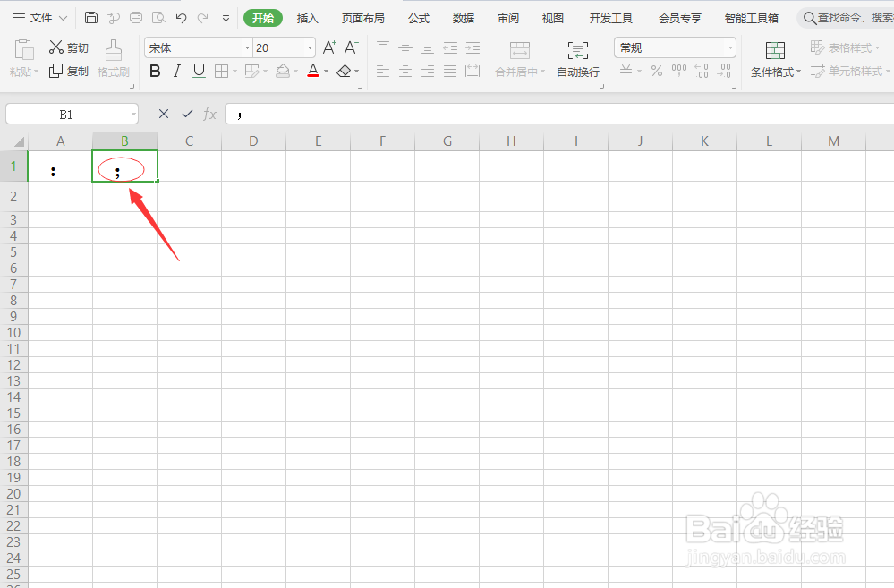Select the Format Painter (格式刷)
This screenshot has height=588, width=894.
[114, 59]
